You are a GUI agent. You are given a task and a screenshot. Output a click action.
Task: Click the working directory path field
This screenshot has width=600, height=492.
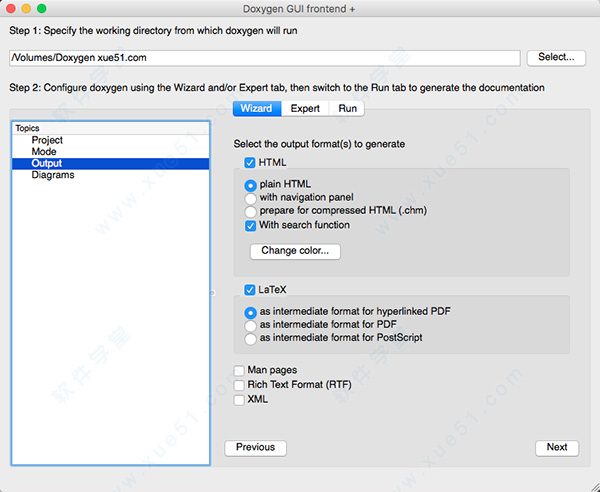click(x=265, y=59)
